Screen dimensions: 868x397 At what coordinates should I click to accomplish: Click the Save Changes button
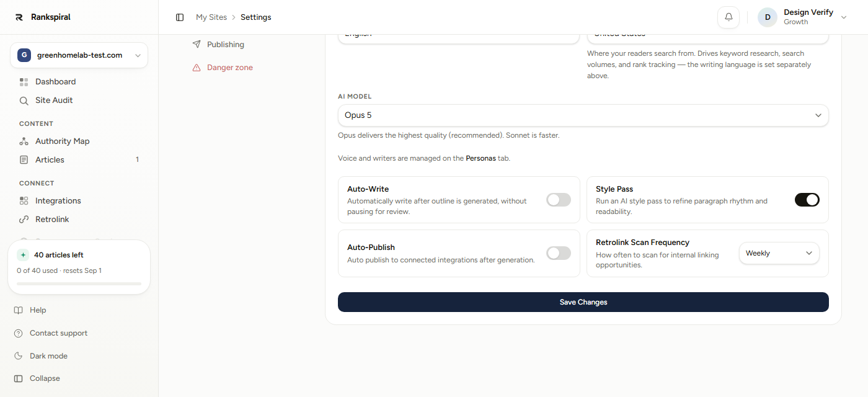pos(583,302)
